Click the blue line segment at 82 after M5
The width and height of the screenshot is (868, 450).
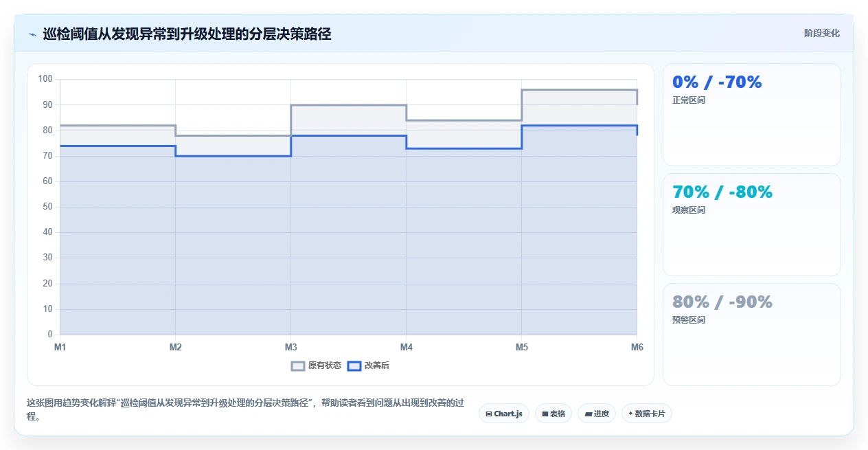(580, 125)
